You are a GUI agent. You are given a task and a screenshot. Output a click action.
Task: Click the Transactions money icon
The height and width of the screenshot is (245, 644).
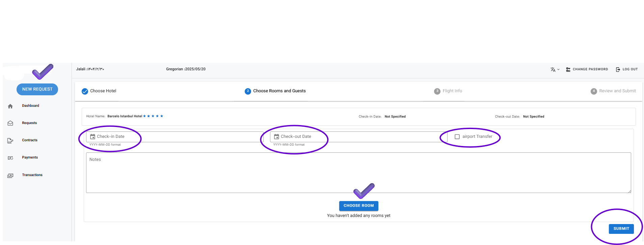[10, 175]
